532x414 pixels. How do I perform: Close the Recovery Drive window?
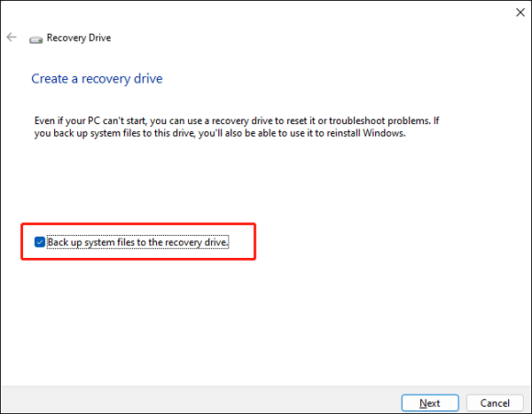coord(518,13)
